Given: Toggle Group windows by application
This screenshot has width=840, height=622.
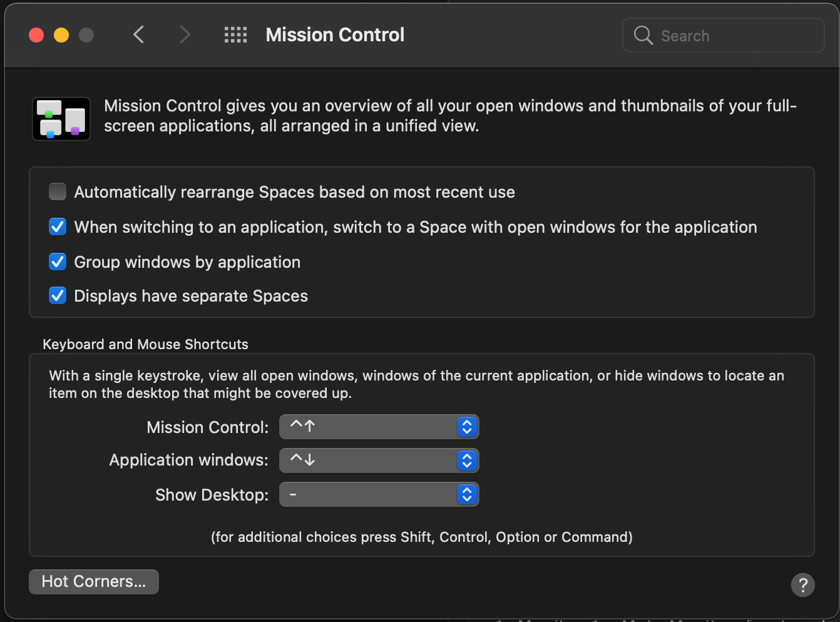Looking at the screenshot, I should (58, 262).
